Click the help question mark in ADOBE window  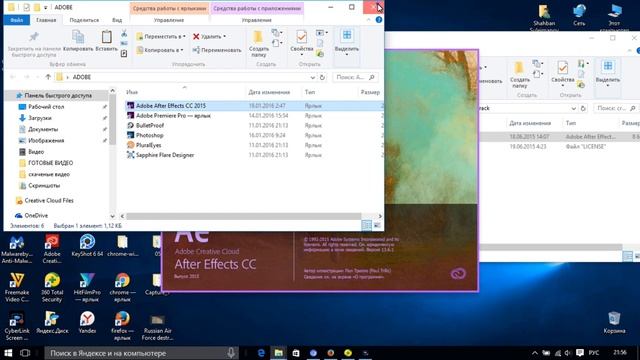pos(379,20)
